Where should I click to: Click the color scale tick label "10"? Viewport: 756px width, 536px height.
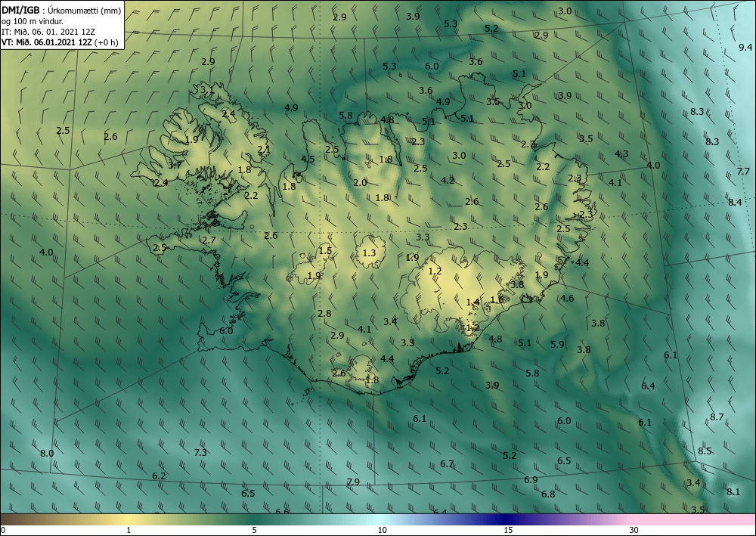click(x=382, y=531)
